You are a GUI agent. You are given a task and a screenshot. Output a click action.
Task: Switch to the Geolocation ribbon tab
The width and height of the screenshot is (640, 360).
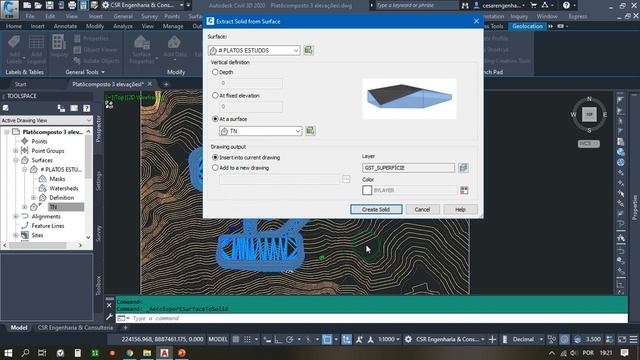click(527, 26)
